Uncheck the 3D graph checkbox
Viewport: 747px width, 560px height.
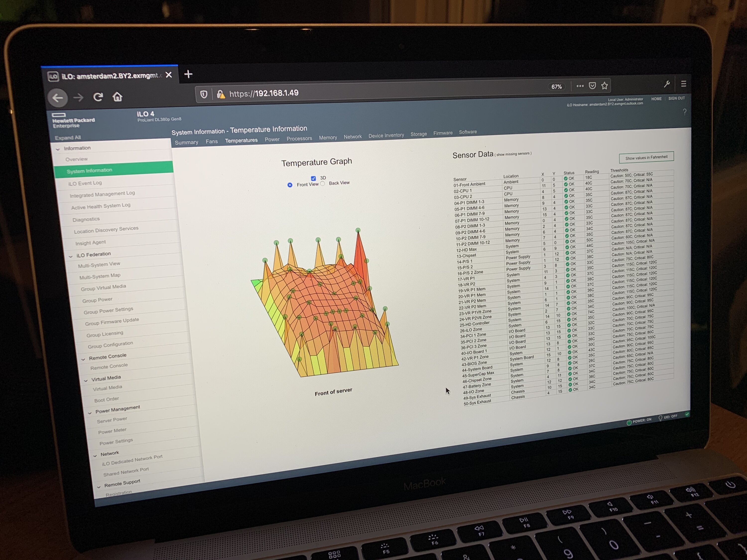313,178
